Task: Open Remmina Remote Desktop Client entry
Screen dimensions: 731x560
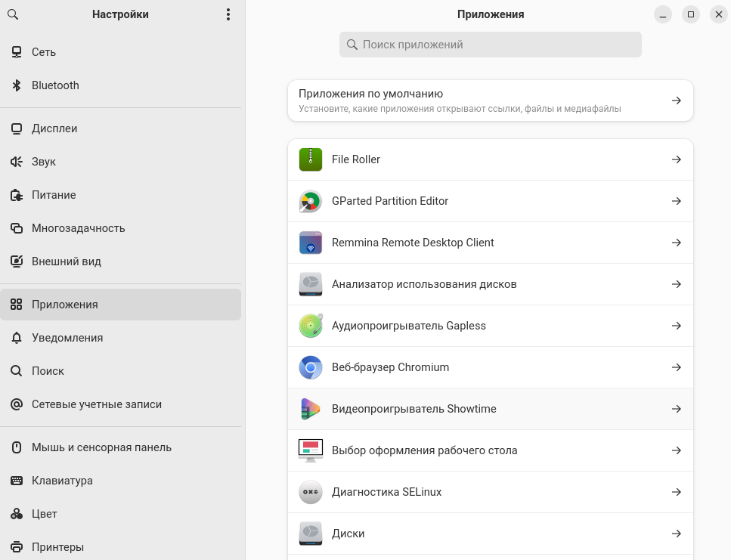Action: pyautogui.click(x=491, y=243)
